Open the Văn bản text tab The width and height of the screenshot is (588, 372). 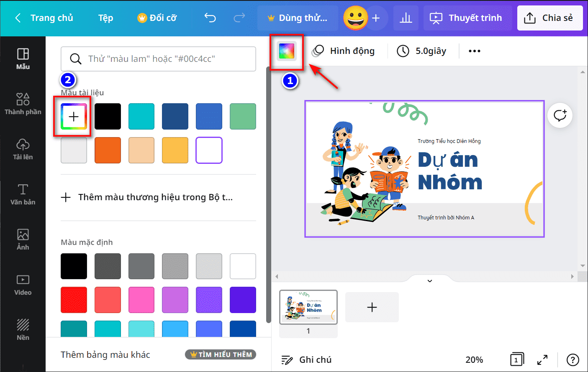[23, 194]
